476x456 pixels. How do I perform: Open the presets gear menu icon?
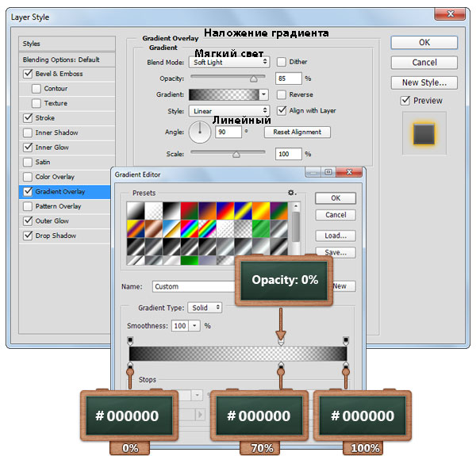click(292, 193)
